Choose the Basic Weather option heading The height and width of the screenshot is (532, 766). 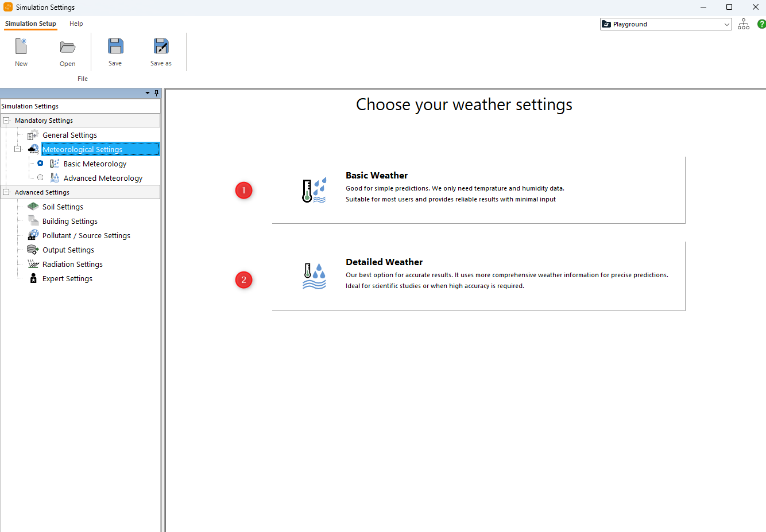coord(376,176)
